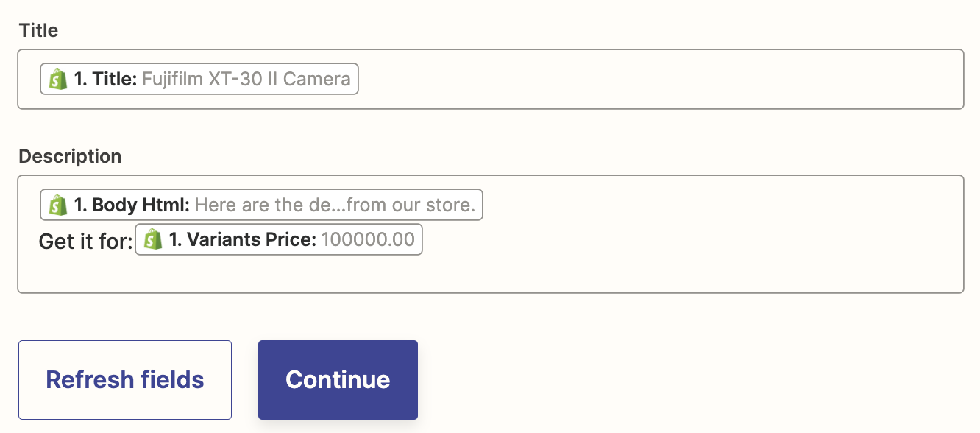
Task: Place cursor in 'Get it for:' text
Action: click(85, 241)
